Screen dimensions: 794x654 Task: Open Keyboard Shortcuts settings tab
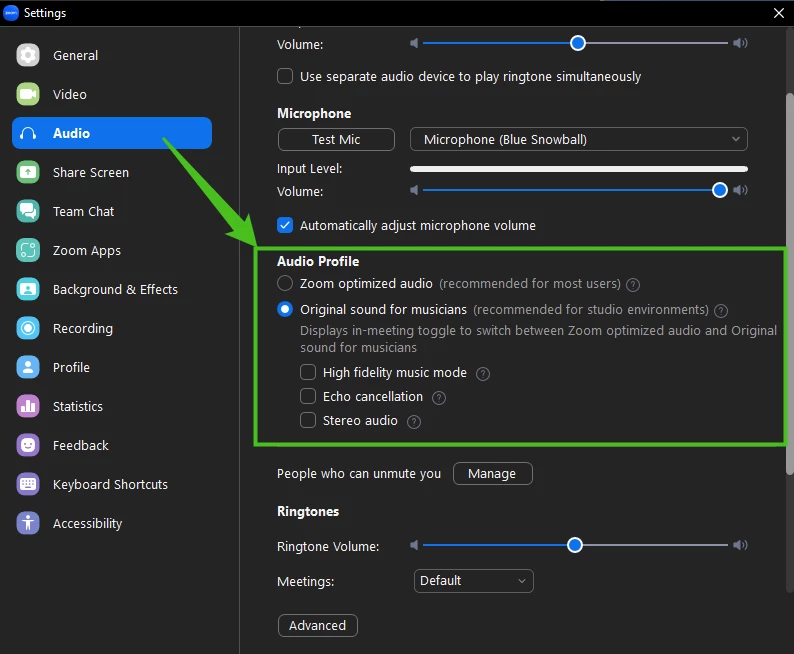point(112,484)
